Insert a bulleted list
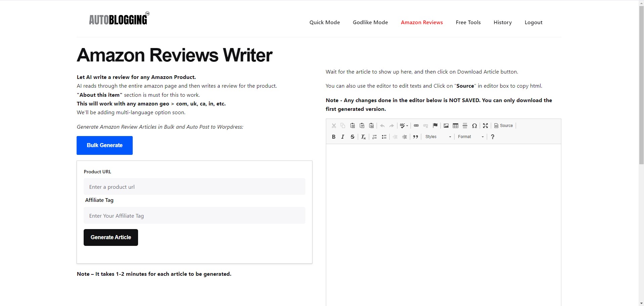The height and width of the screenshot is (306, 644). click(x=384, y=137)
